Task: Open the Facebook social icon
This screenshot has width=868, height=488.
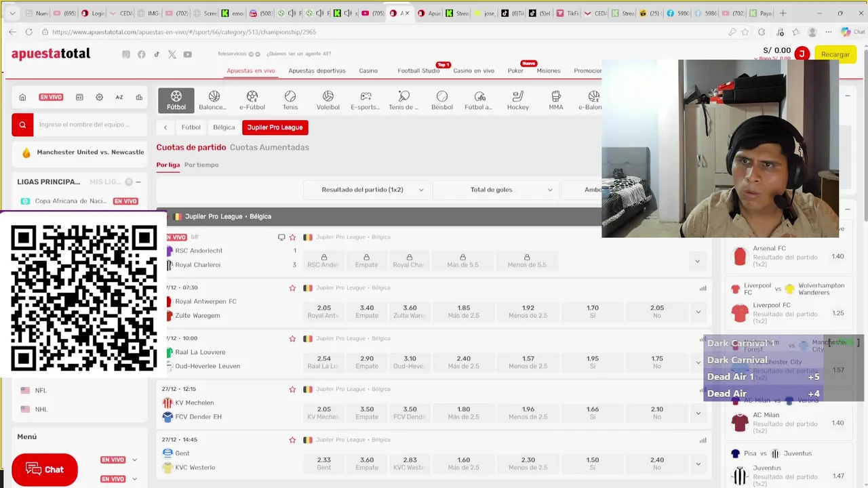Action: [x=141, y=54]
